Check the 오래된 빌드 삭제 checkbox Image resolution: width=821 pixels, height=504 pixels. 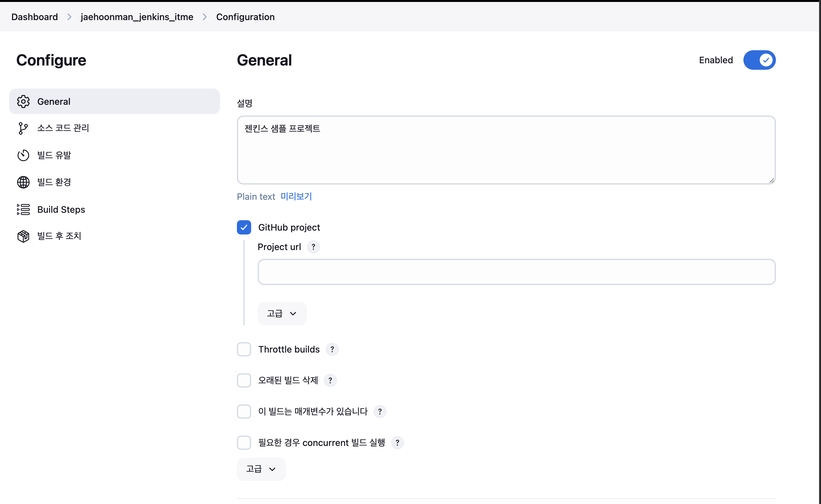[x=244, y=380]
